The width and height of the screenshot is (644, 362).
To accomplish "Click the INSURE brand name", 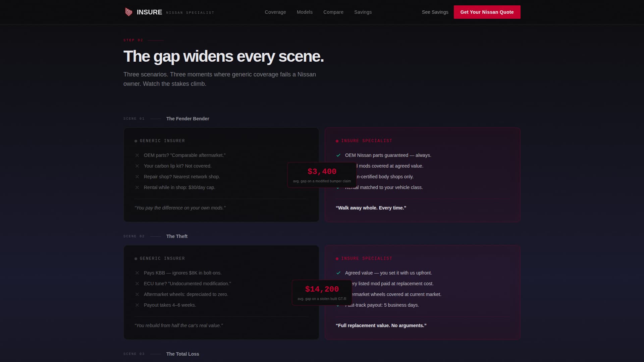I will pyautogui.click(x=149, y=12).
